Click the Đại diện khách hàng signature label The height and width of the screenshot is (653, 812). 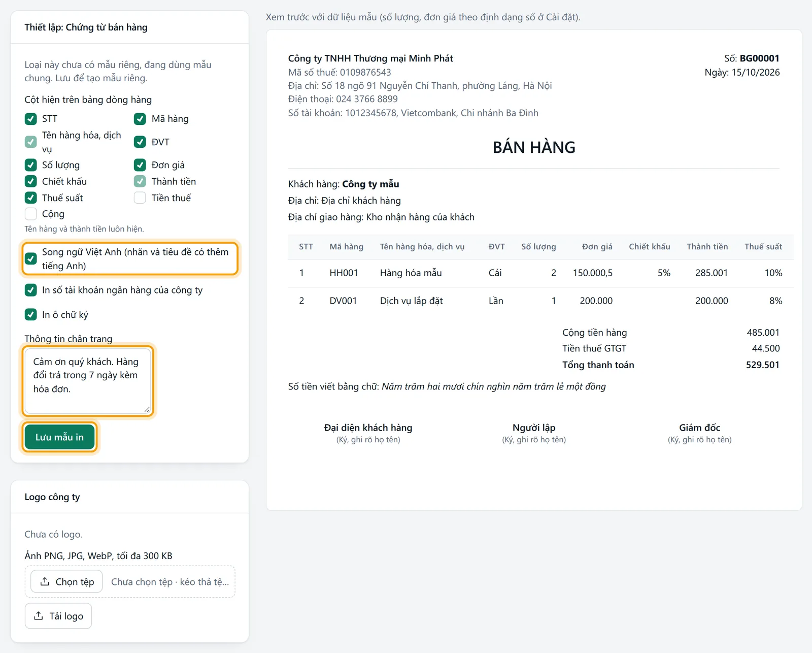(x=368, y=428)
